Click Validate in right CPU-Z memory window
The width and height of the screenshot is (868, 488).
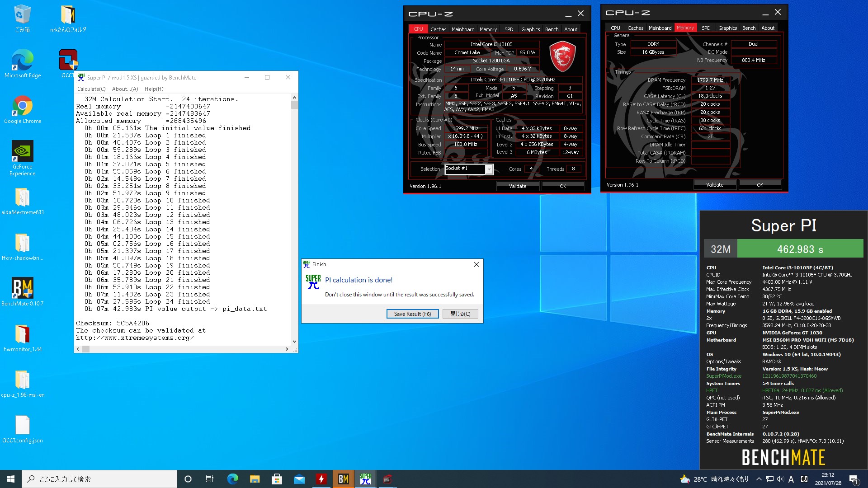pyautogui.click(x=715, y=184)
